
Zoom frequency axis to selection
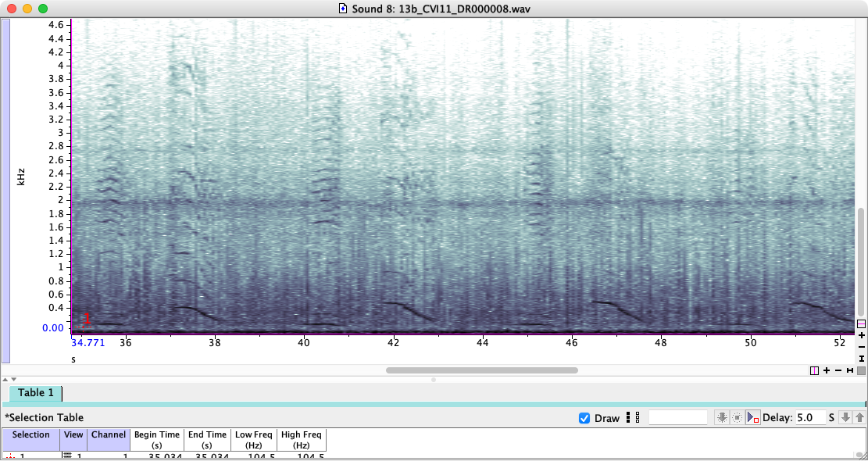pos(861,359)
